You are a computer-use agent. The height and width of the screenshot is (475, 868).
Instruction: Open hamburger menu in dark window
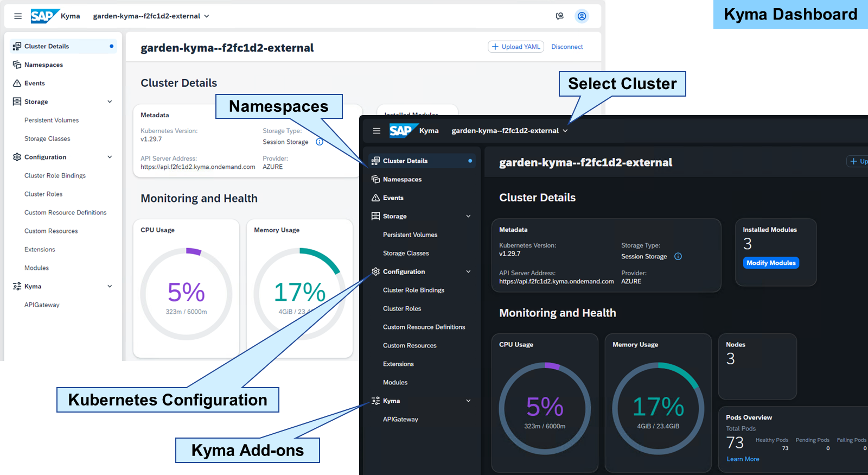(x=376, y=131)
